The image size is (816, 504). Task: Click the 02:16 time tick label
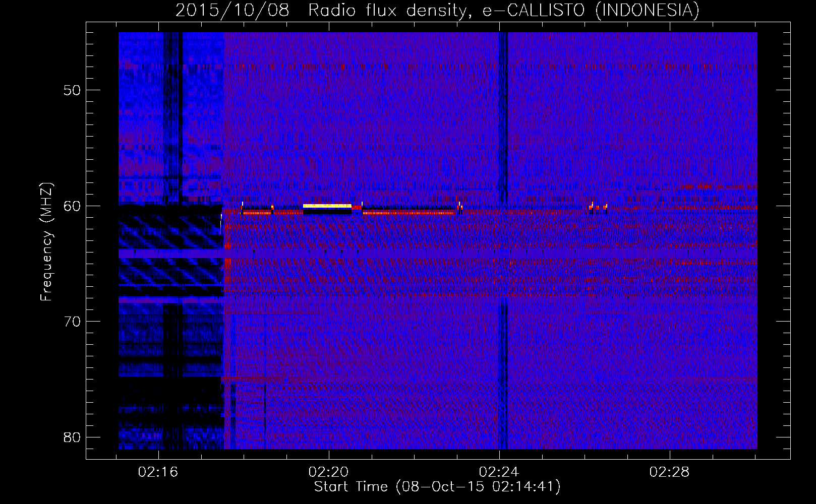(x=158, y=472)
